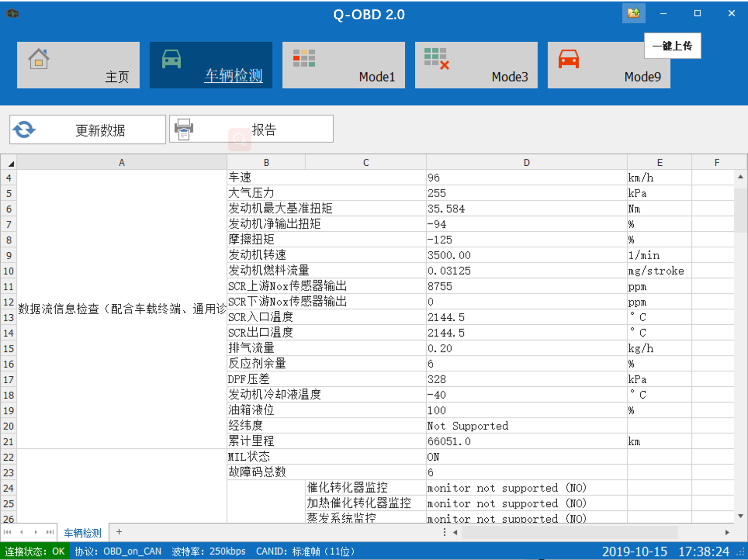Click the 数据流信息检查 merged cell
The width and height of the screenshot is (748, 560).
tap(122, 309)
